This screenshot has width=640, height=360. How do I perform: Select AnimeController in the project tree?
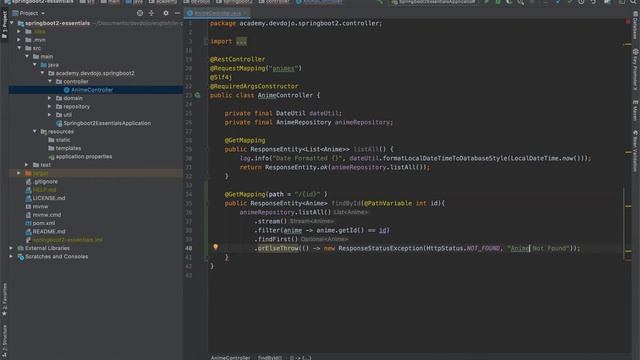pyautogui.click(x=92, y=90)
